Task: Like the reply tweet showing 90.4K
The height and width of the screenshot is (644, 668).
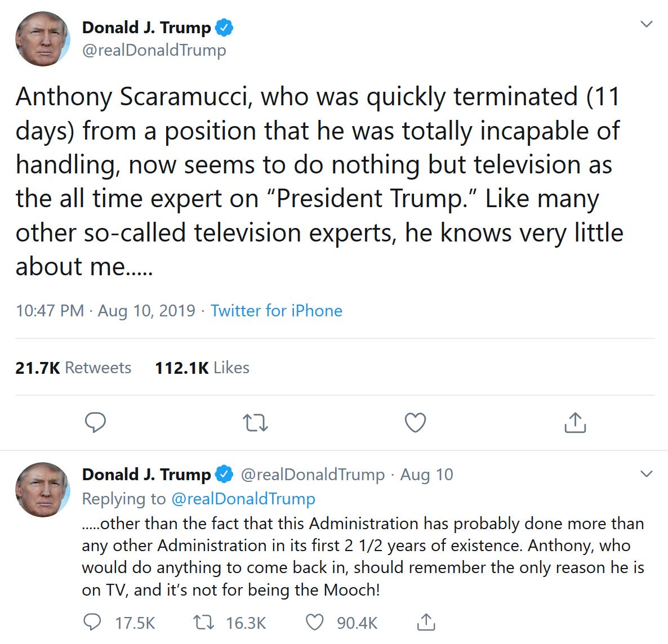Action: (x=315, y=622)
